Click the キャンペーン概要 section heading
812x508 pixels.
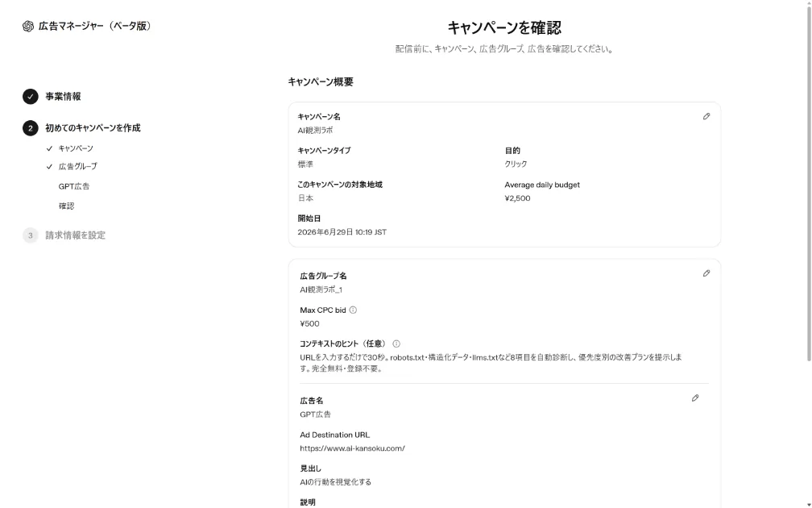321,82
